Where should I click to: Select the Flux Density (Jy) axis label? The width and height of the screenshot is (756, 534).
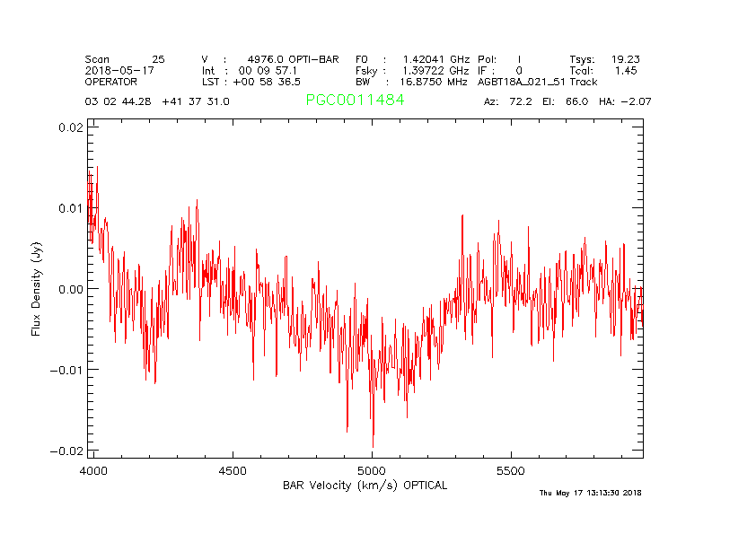click(x=37, y=288)
